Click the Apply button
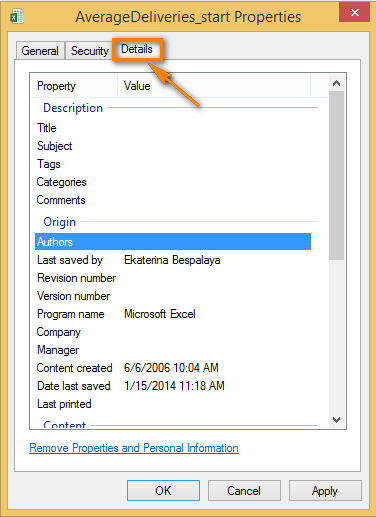376x517 pixels. 325,491
